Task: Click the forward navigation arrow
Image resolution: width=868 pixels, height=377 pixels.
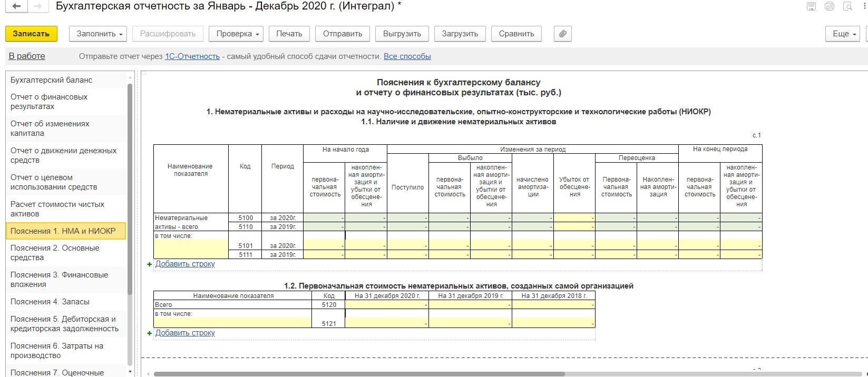Action: [x=37, y=7]
